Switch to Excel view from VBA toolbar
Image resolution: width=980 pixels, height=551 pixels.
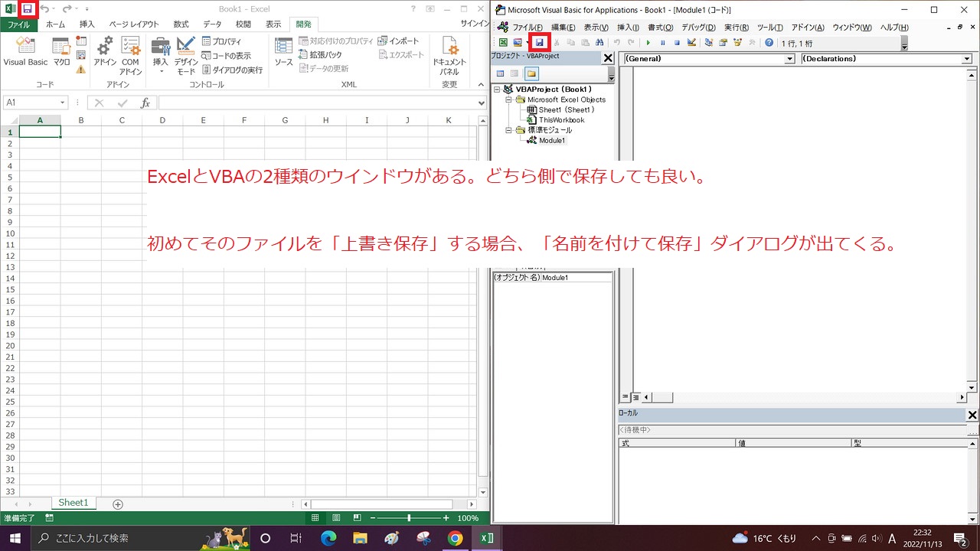[504, 43]
